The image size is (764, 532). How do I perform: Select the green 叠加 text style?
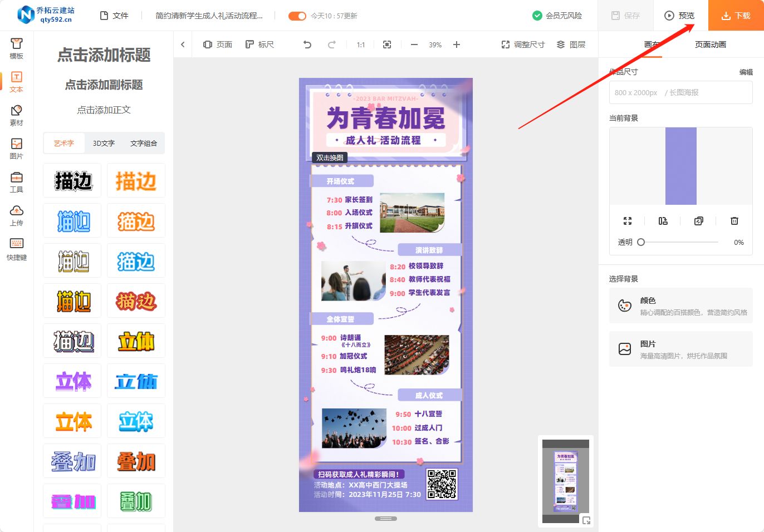pyautogui.click(x=136, y=501)
